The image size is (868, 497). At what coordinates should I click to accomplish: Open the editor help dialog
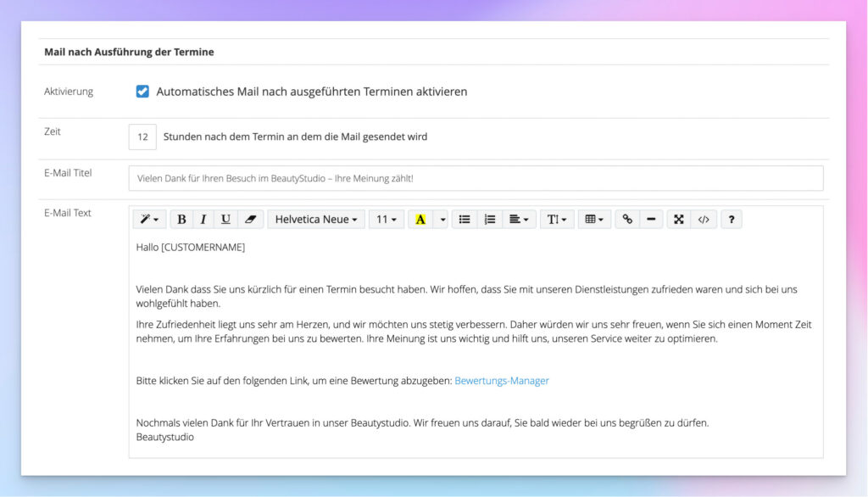(732, 219)
